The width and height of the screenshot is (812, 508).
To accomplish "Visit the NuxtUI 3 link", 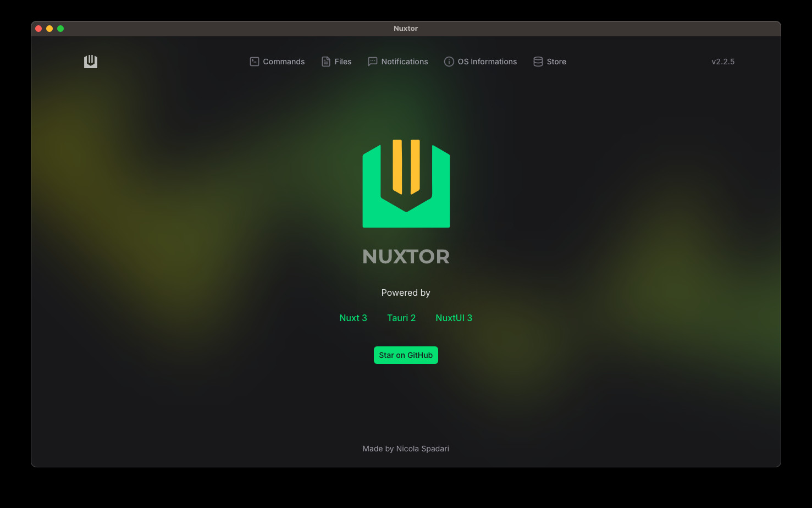I will tap(454, 318).
